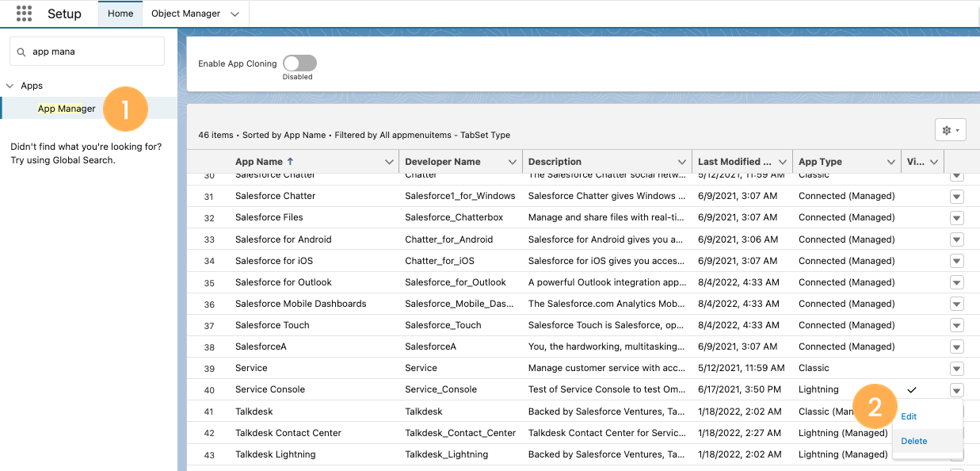This screenshot has height=471, width=980.
Task: Open row actions for Salesforce Files
Action: pos(957,218)
